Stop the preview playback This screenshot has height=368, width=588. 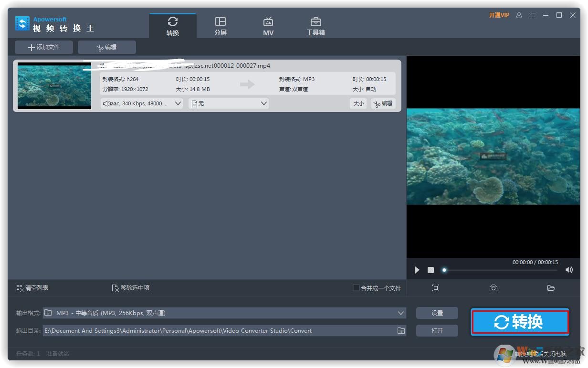click(430, 270)
